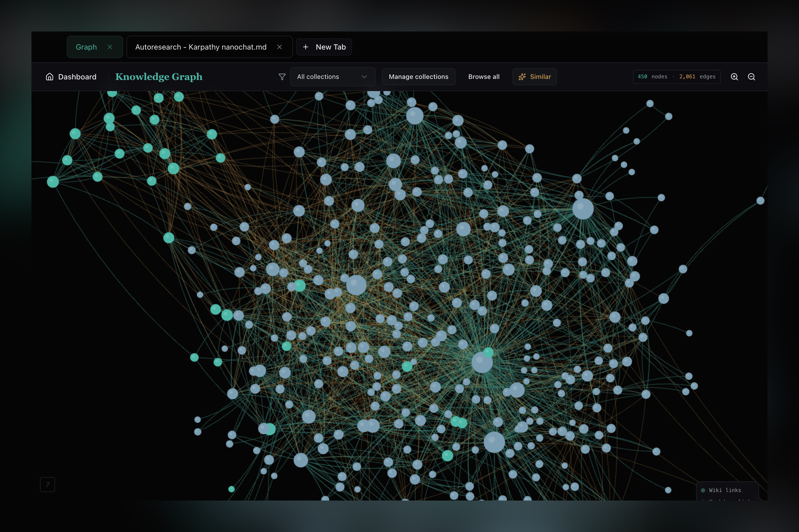Click the Manage collections button

tap(418, 77)
